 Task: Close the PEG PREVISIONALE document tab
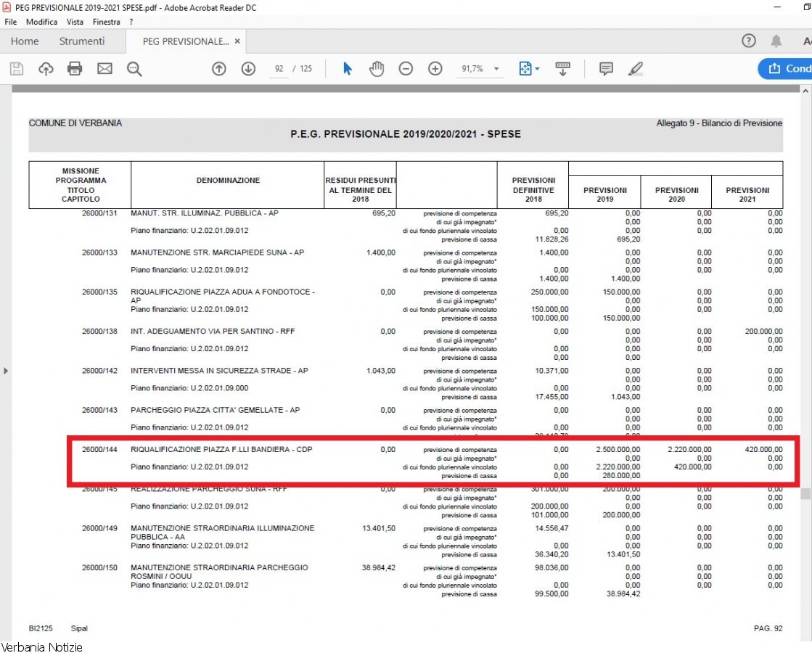pos(237,41)
